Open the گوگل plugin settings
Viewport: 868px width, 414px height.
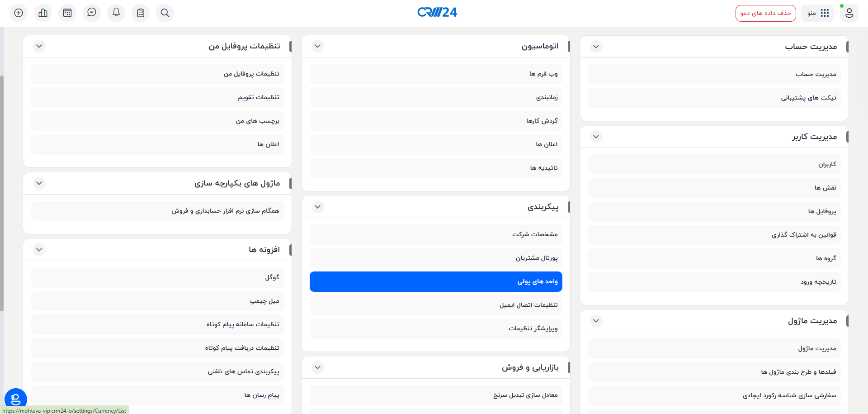click(157, 277)
